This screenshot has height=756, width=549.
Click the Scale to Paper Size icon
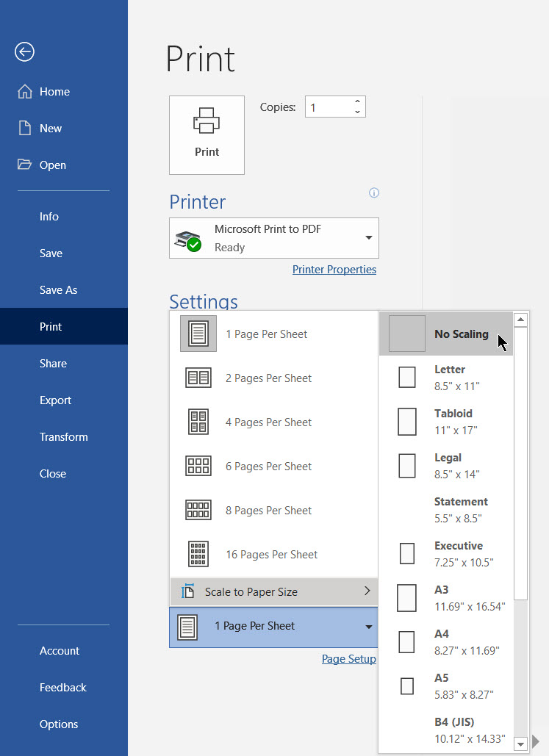click(x=187, y=591)
